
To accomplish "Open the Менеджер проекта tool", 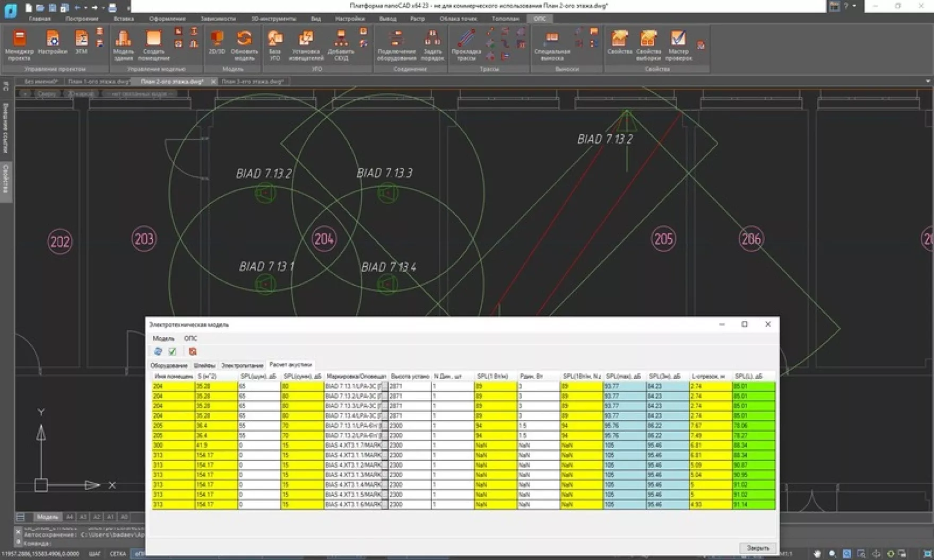I will [x=20, y=43].
